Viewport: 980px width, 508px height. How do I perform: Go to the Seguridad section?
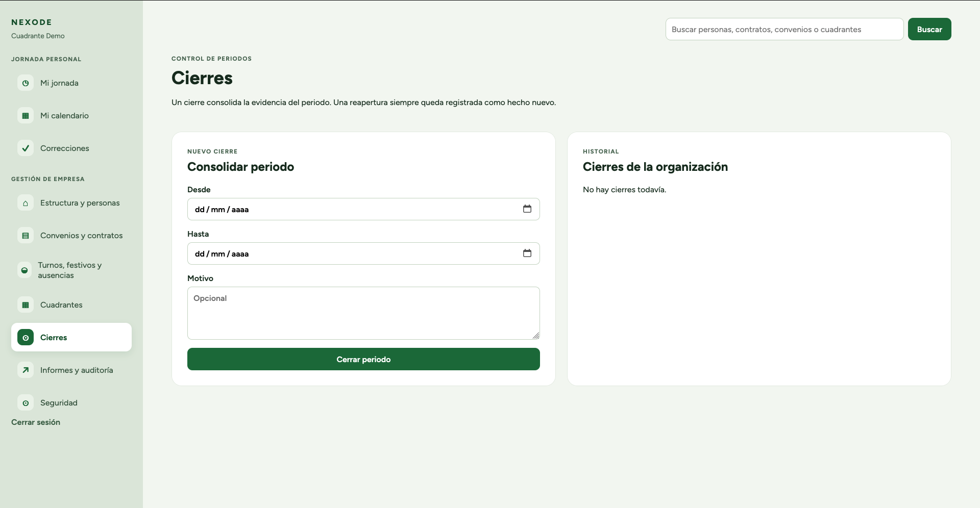coord(71,403)
